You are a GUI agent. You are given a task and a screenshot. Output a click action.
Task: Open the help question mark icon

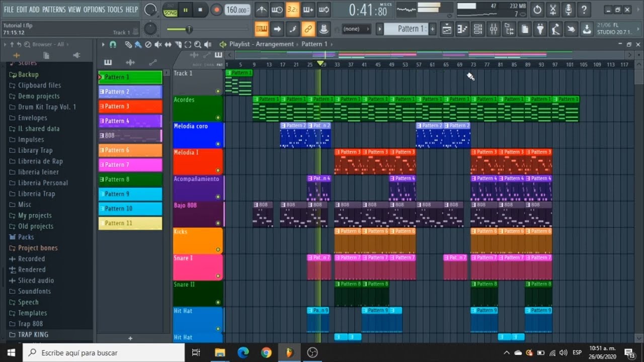584,10
